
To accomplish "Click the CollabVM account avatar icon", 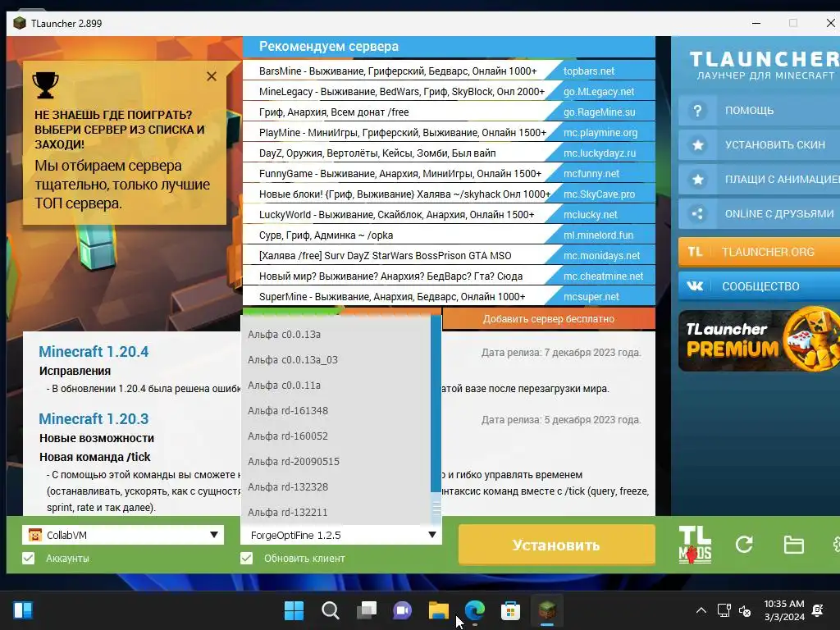I will [x=34, y=535].
